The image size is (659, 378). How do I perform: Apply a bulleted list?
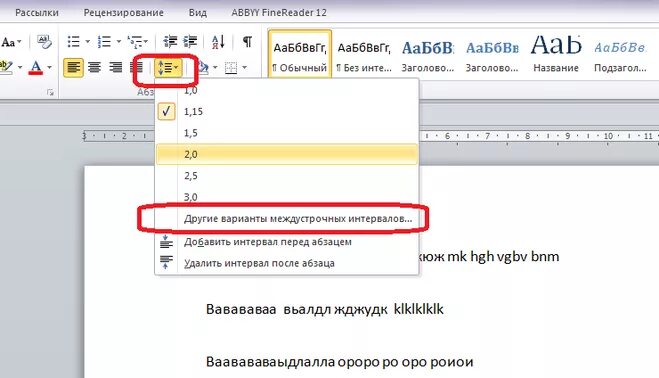[74, 42]
